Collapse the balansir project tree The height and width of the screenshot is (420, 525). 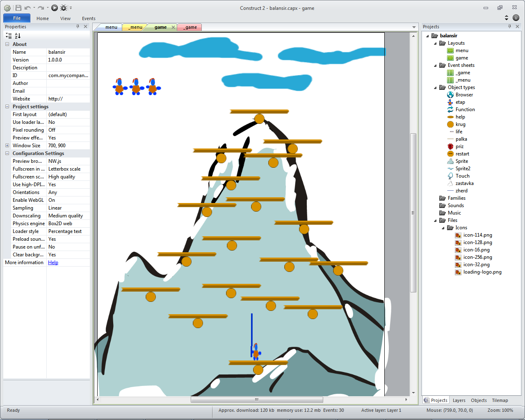pyautogui.click(x=427, y=36)
